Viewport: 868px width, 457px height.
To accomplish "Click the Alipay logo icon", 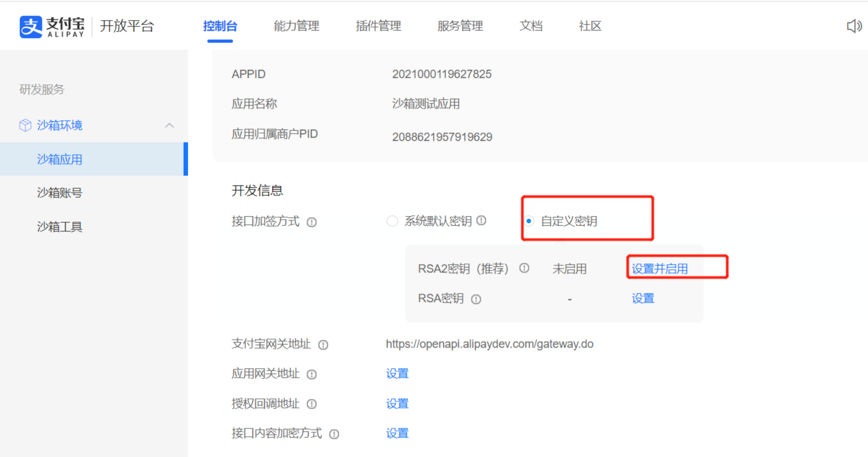I will click(x=31, y=27).
